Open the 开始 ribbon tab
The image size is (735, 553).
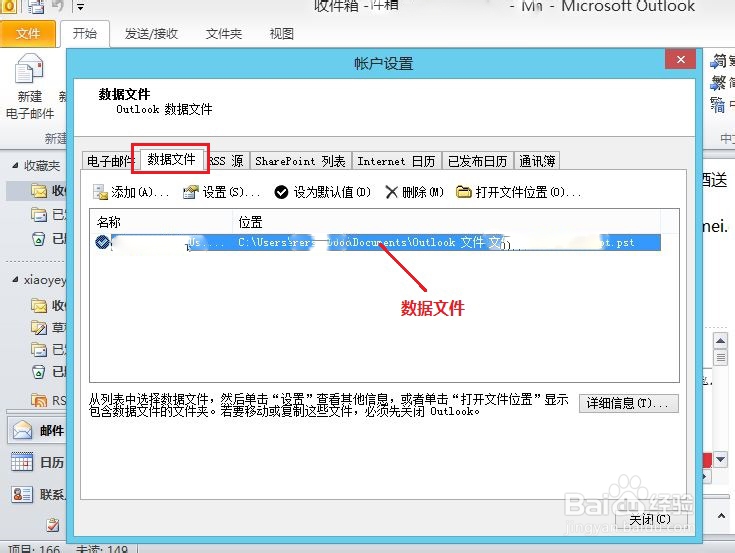(x=85, y=33)
